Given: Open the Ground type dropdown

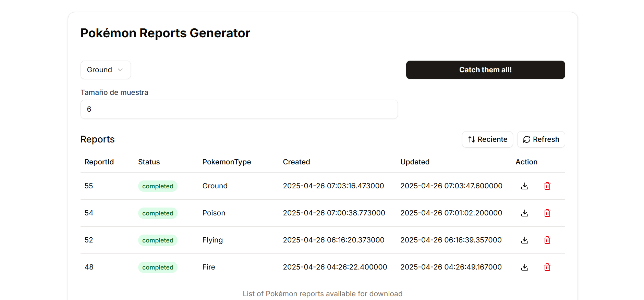Looking at the screenshot, I should (x=105, y=70).
